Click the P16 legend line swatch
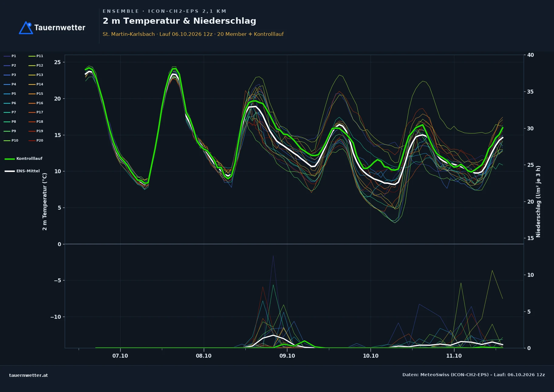 32,103
